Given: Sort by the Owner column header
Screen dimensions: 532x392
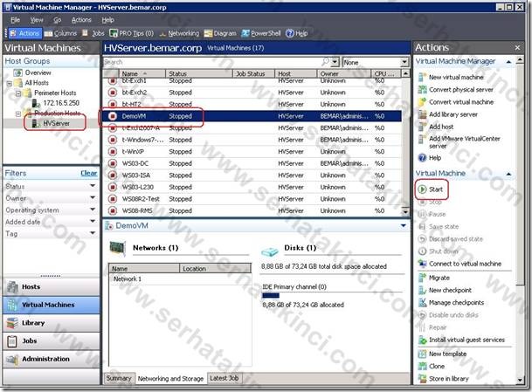Looking at the screenshot, I should 343,73.
